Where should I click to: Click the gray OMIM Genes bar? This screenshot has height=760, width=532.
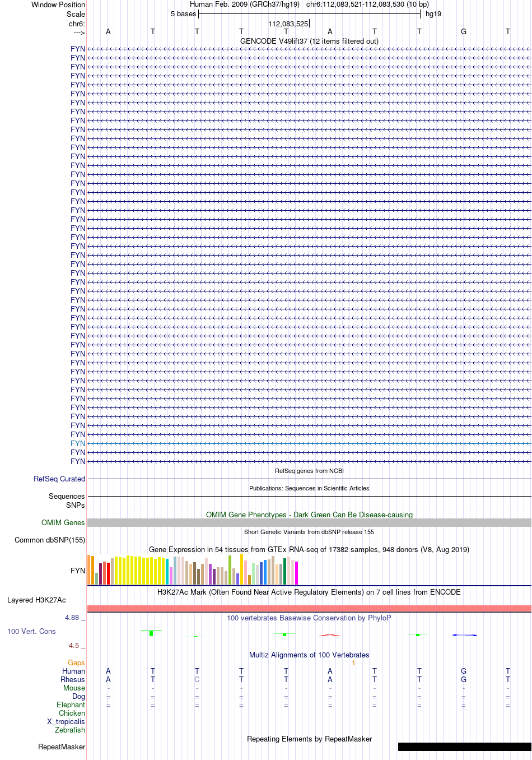pos(309,522)
